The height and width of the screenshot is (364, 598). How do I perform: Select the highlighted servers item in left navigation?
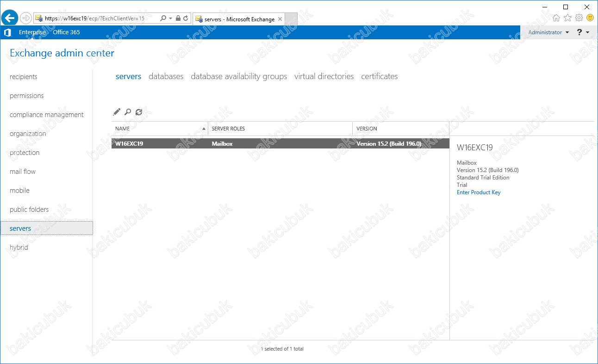coord(46,228)
